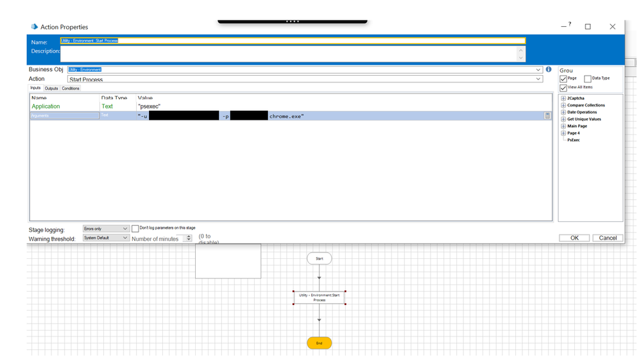Select the End stage on the canvas
The height and width of the screenshot is (364, 641).
[x=320, y=343]
